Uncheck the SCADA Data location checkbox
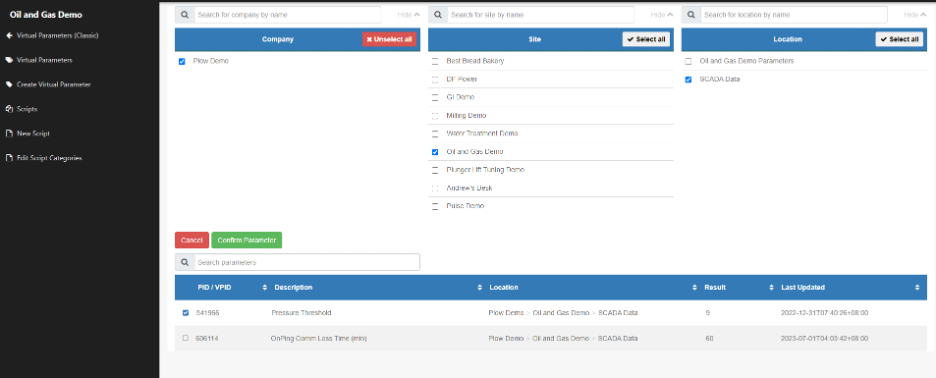Viewport: 936px width, 378px height. 688,79
